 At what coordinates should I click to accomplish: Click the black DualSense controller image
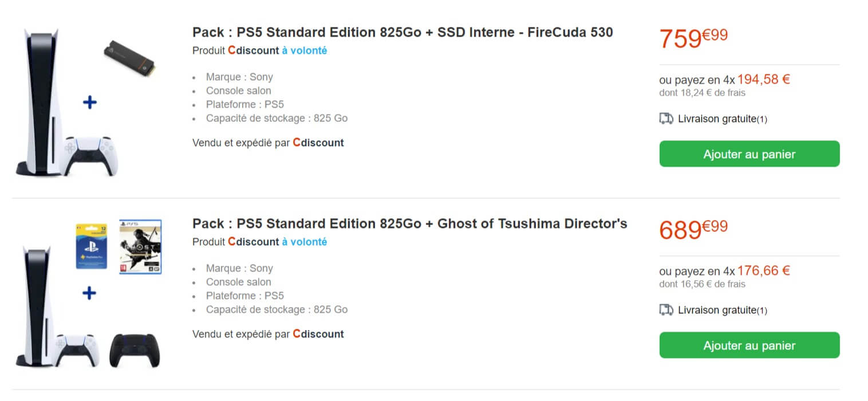point(135,349)
